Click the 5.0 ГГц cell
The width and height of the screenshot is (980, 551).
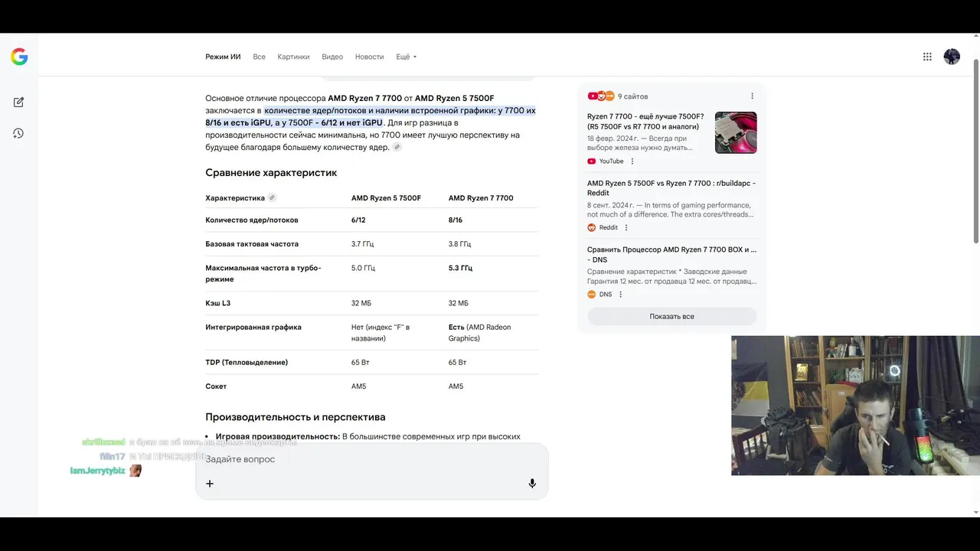363,269
